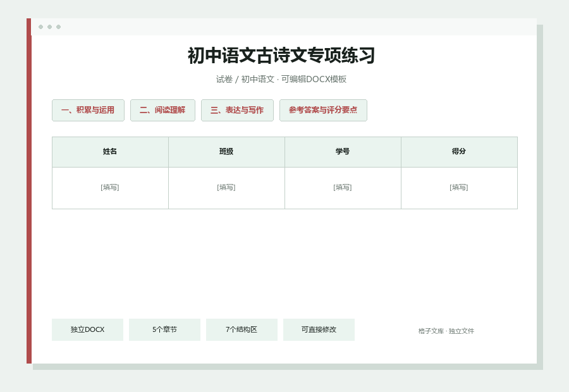Click the 学号 column header

pyautogui.click(x=343, y=152)
